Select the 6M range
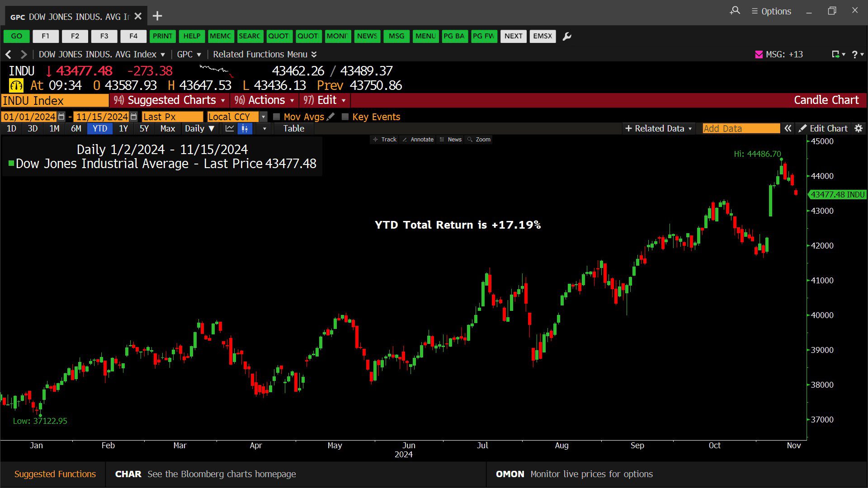Image resolution: width=868 pixels, height=488 pixels. [x=76, y=128]
